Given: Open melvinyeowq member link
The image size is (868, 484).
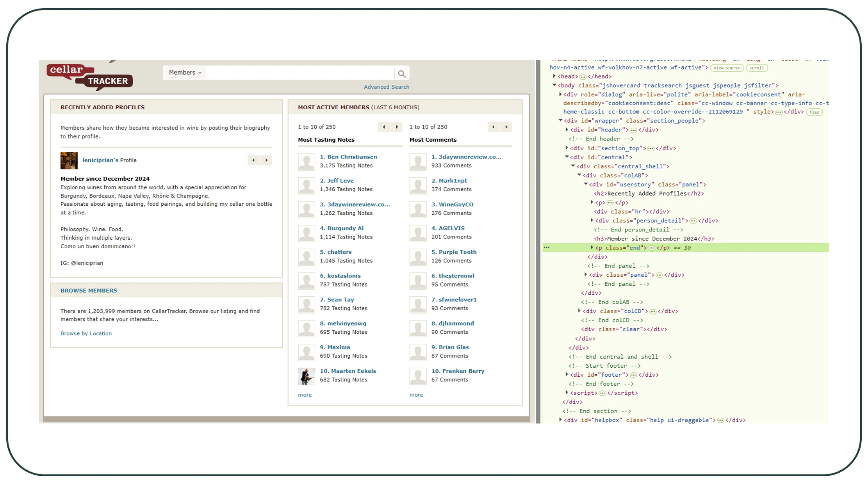Looking at the screenshot, I should click(x=343, y=324).
